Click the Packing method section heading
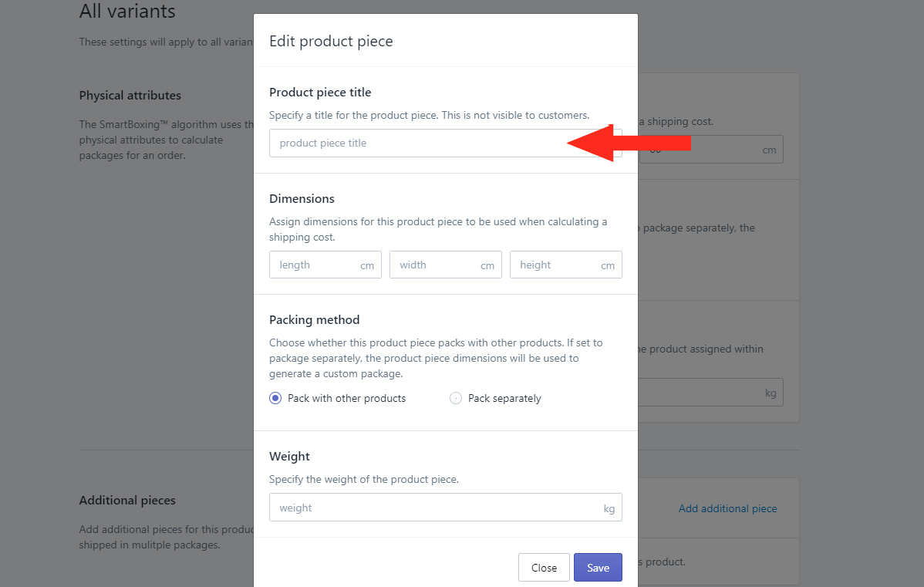Screen dimensions: 924x587 [x=314, y=320]
